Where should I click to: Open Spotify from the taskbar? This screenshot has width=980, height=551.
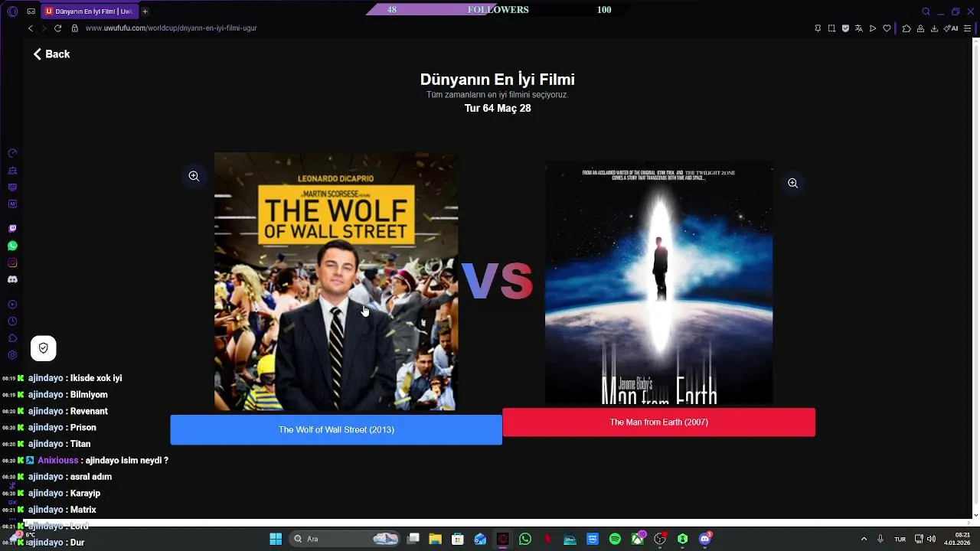615,539
